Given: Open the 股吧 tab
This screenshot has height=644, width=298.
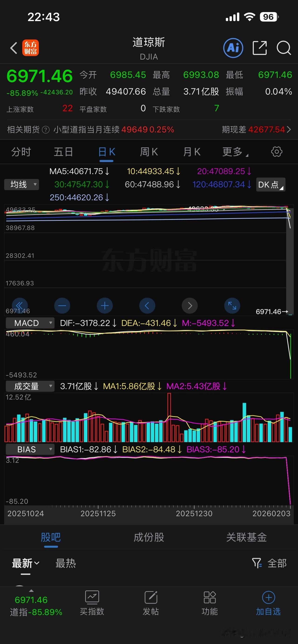Looking at the screenshot, I should coord(51,537).
